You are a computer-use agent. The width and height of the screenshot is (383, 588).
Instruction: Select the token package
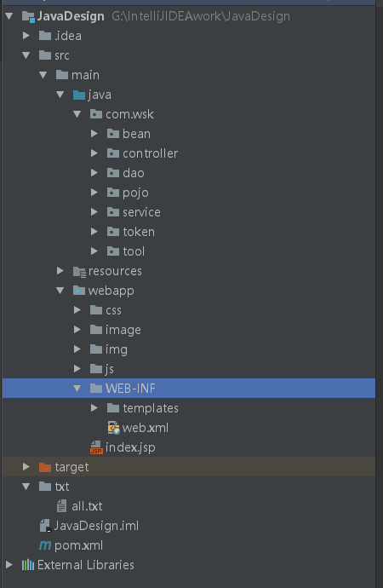[x=139, y=232]
